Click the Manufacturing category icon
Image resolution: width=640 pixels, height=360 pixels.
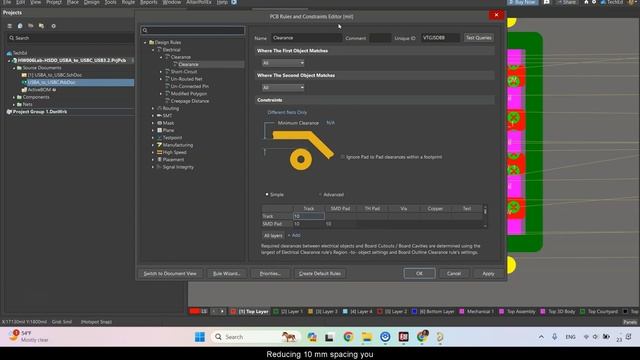pos(160,145)
